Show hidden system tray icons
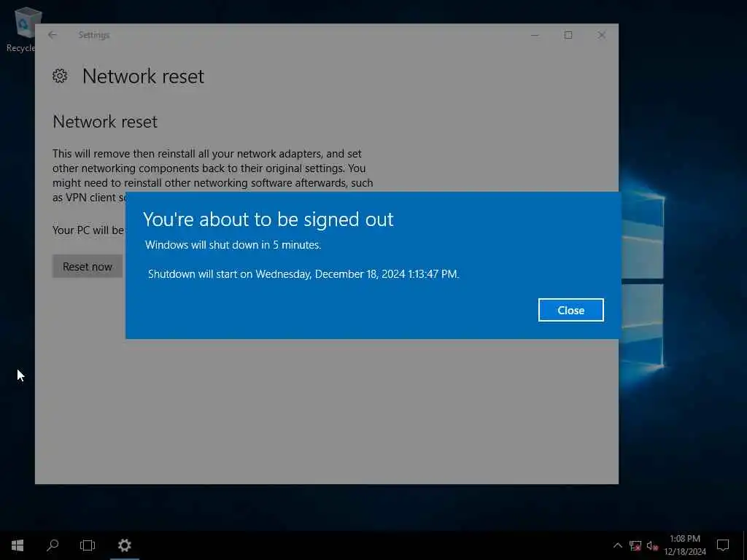This screenshot has width=747, height=560. 617,545
